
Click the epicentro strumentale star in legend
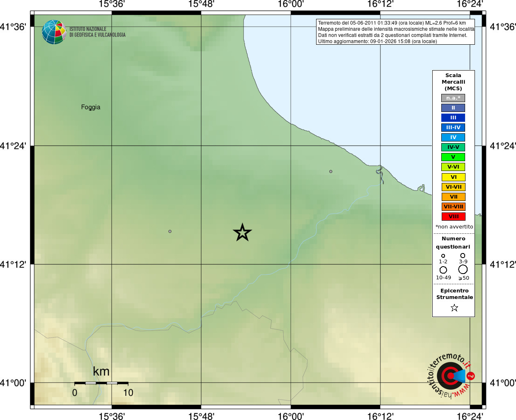(x=454, y=308)
